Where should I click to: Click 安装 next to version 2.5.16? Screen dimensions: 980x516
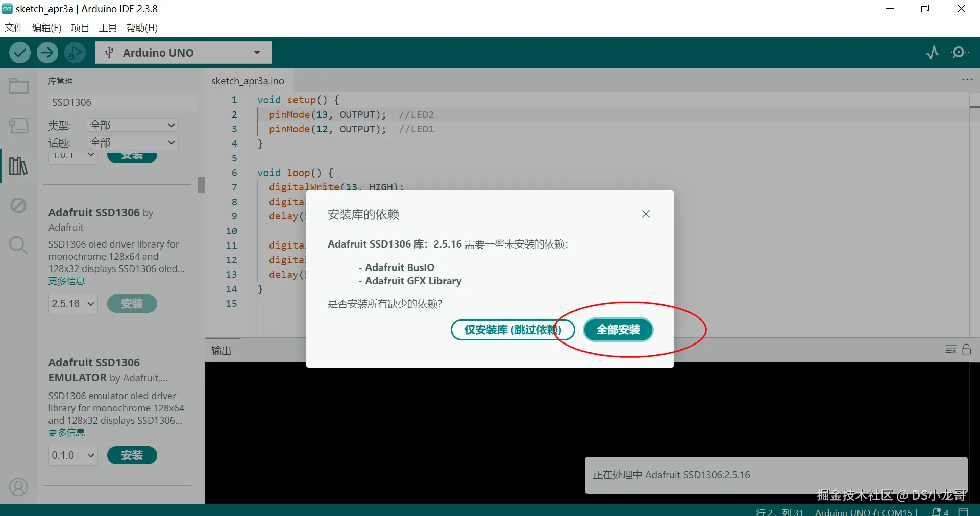[x=132, y=304]
